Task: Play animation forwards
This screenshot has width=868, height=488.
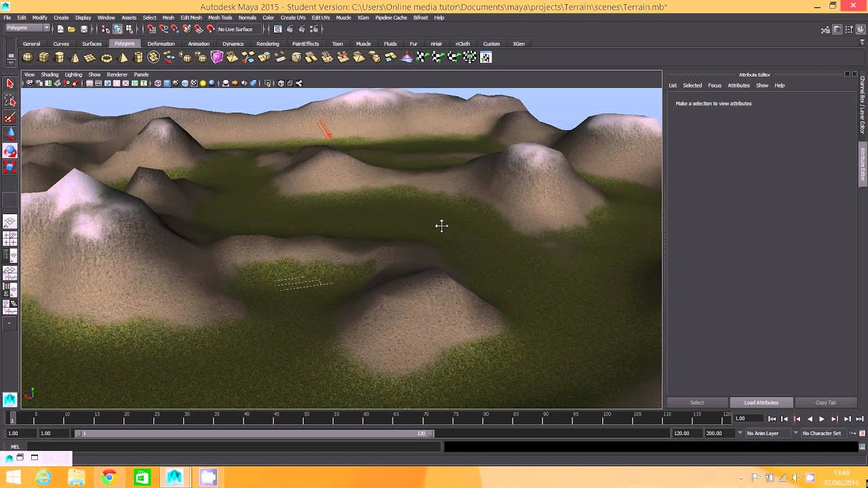Action: pos(822,419)
